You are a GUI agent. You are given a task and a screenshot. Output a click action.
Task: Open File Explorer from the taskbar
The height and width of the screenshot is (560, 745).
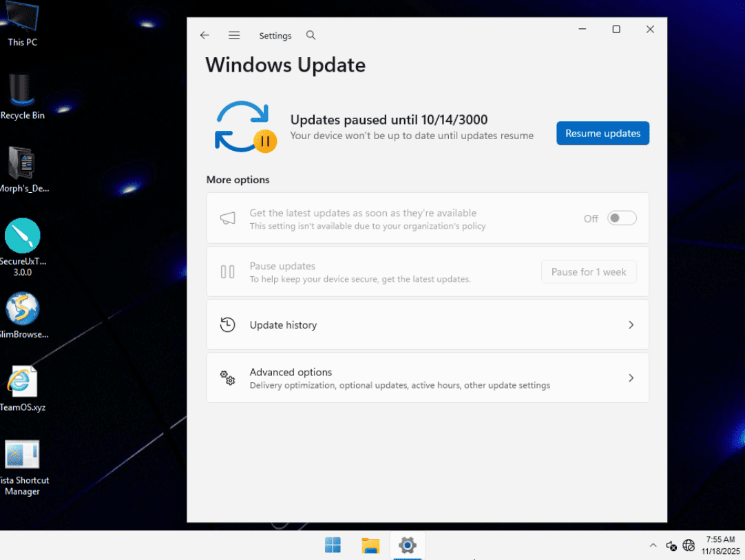(x=370, y=546)
